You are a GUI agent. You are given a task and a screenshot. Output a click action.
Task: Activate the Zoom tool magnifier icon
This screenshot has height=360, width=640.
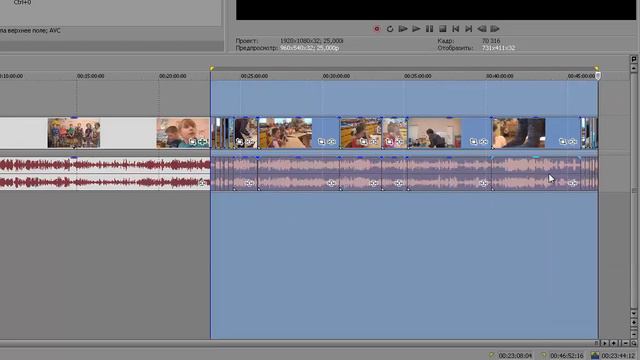(634, 343)
